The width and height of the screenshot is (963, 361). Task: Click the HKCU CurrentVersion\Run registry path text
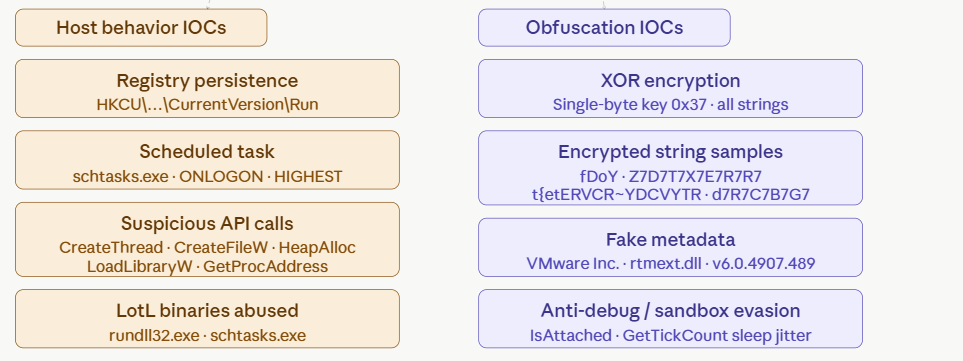pyautogui.click(x=208, y=104)
